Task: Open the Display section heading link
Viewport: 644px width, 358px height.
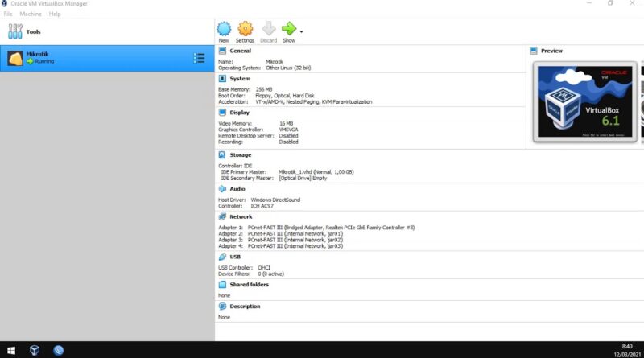Action: coord(239,113)
